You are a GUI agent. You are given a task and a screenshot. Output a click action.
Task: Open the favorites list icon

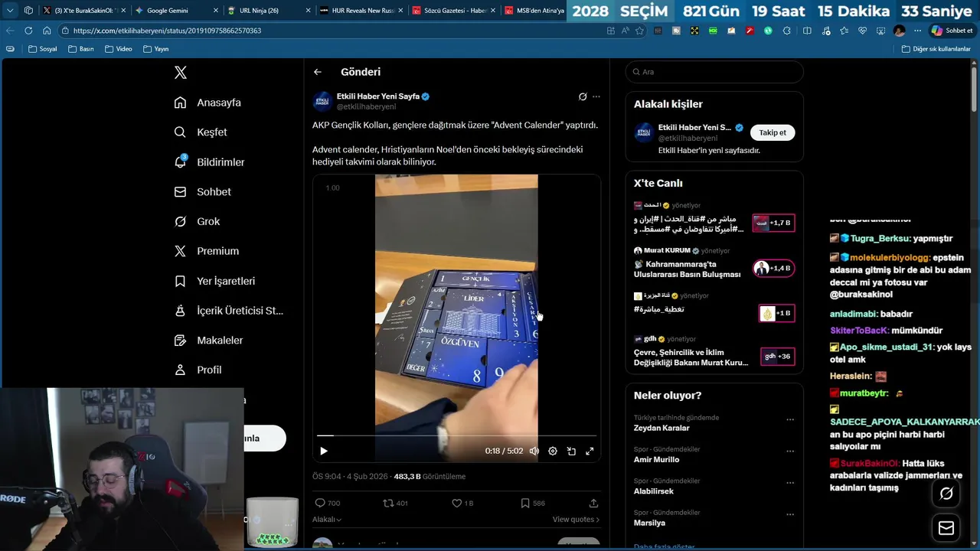pos(844,31)
